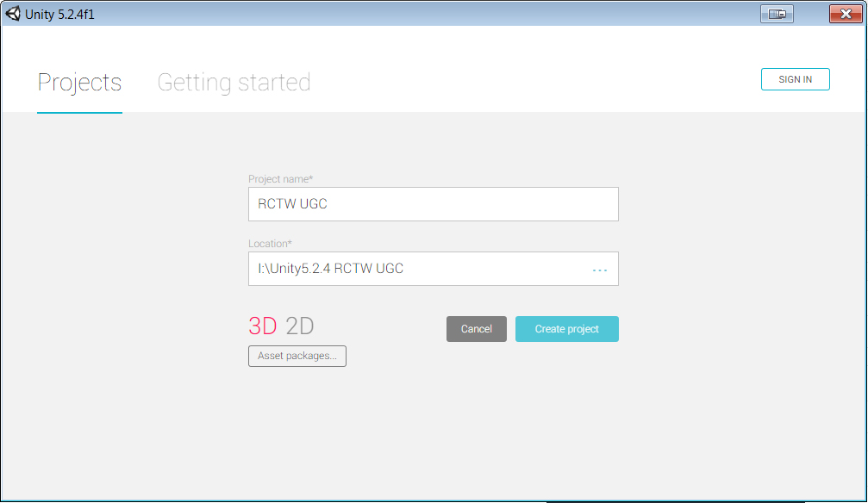Click the Location* label
Screen dimensions: 868x503
point(270,244)
